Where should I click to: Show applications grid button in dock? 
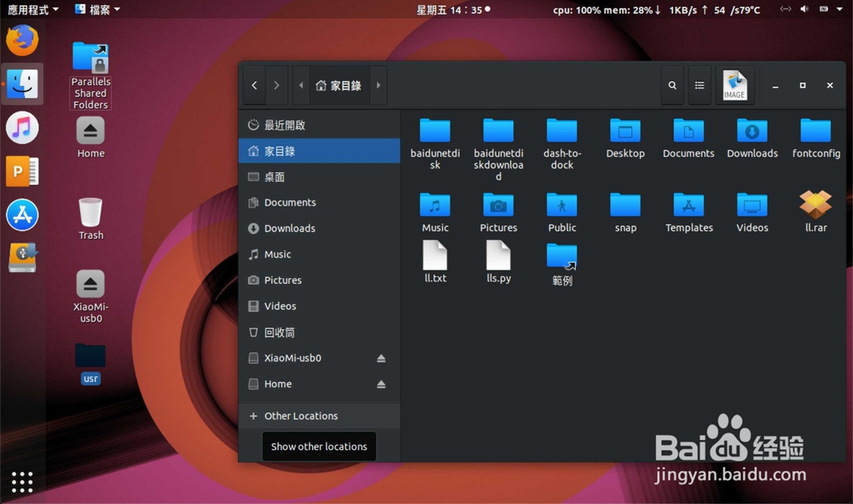coord(22,482)
